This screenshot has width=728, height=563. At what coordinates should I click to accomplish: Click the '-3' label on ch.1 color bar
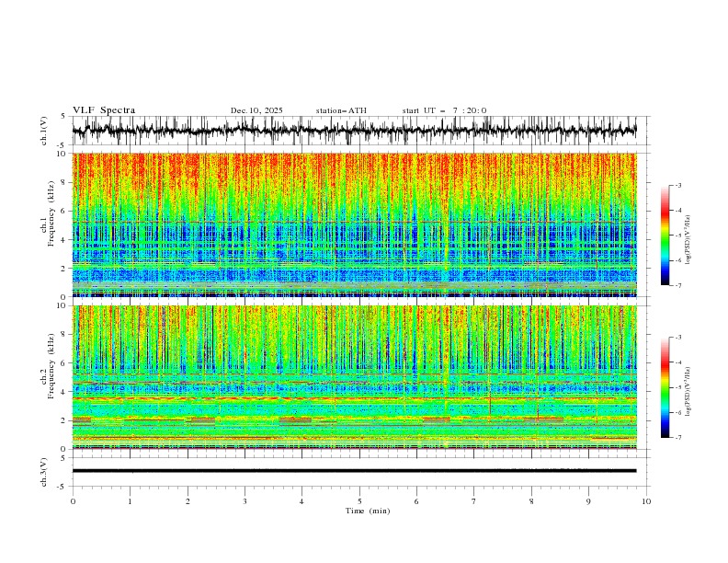678,185
